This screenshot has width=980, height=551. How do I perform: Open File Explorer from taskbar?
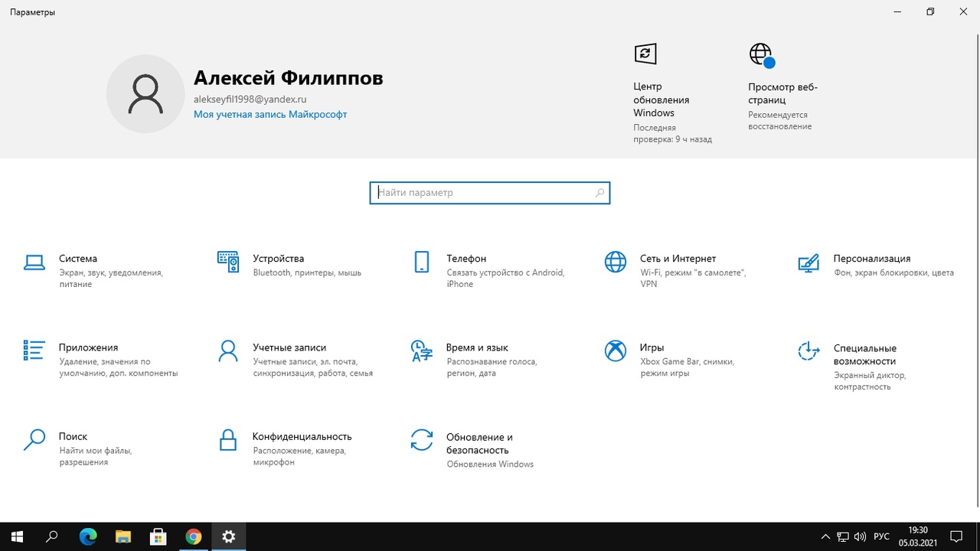click(x=123, y=536)
